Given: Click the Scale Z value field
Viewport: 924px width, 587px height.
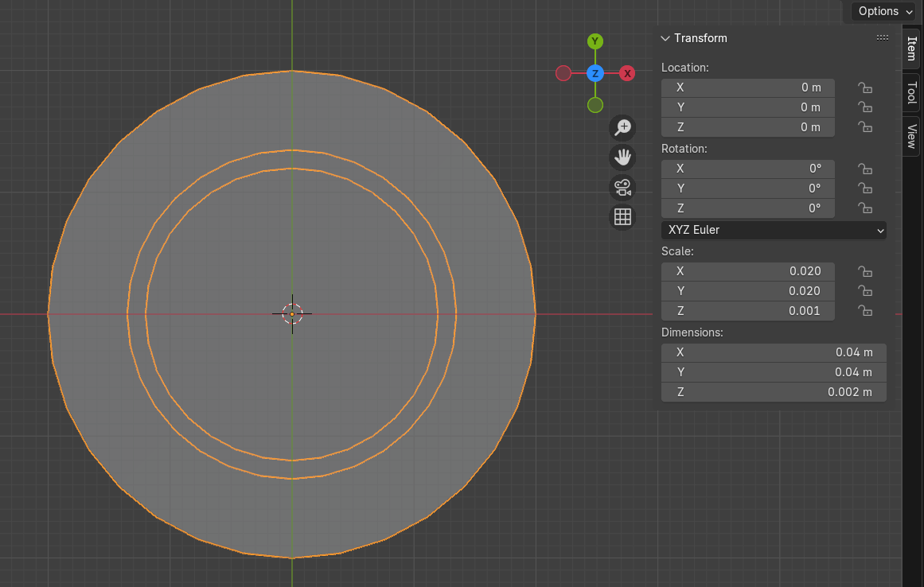Looking at the screenshot, I should tap(747, 311).
